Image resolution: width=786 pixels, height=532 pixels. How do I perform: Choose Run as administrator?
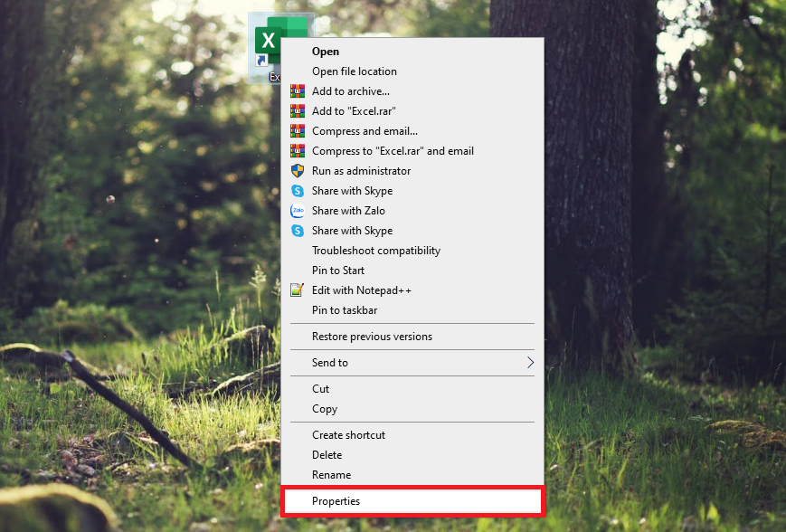(412, 171)
